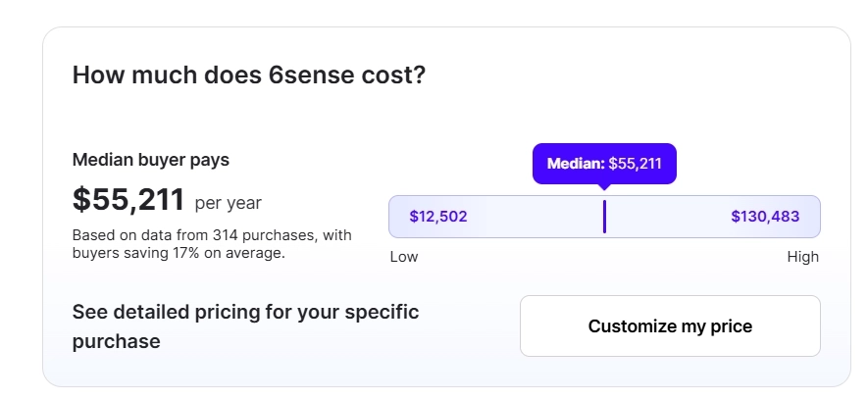
Task: Select the median marker line on the price bar
Action: tap(604, 217)
